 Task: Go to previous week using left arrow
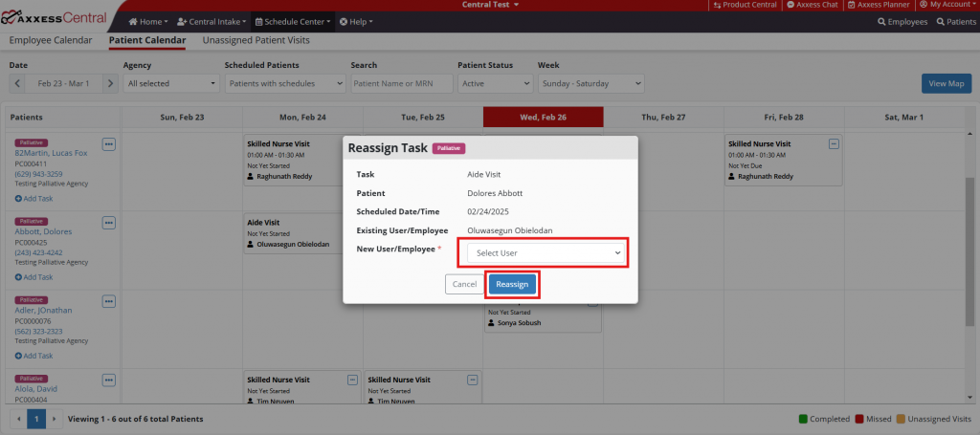pos(17,83)
